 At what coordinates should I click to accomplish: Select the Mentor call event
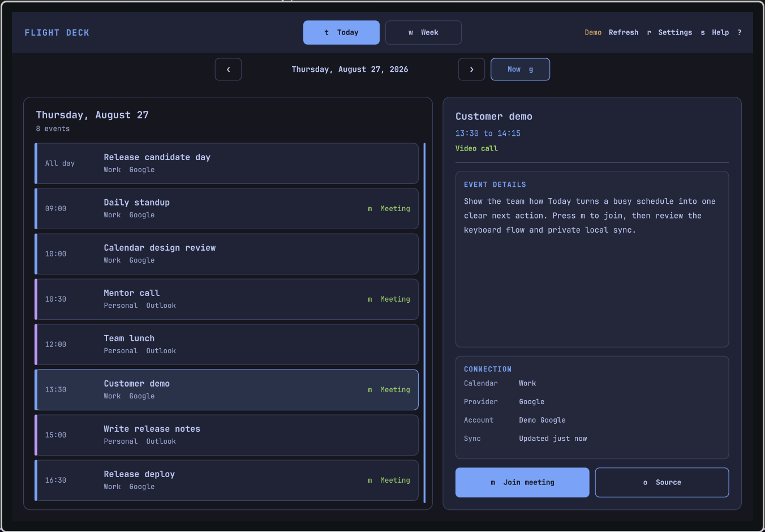pos(226,299)
